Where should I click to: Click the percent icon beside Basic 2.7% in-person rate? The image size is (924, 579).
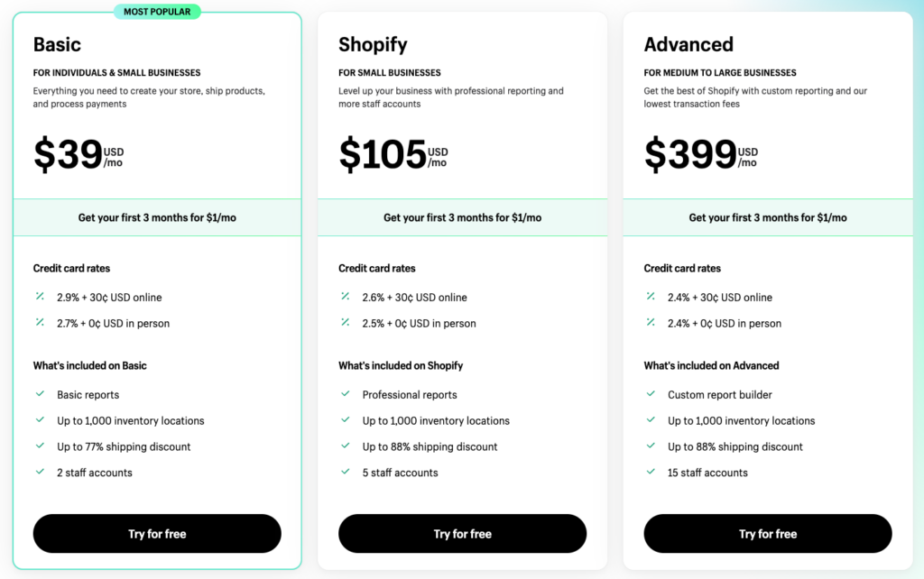(x=40, y=322)
